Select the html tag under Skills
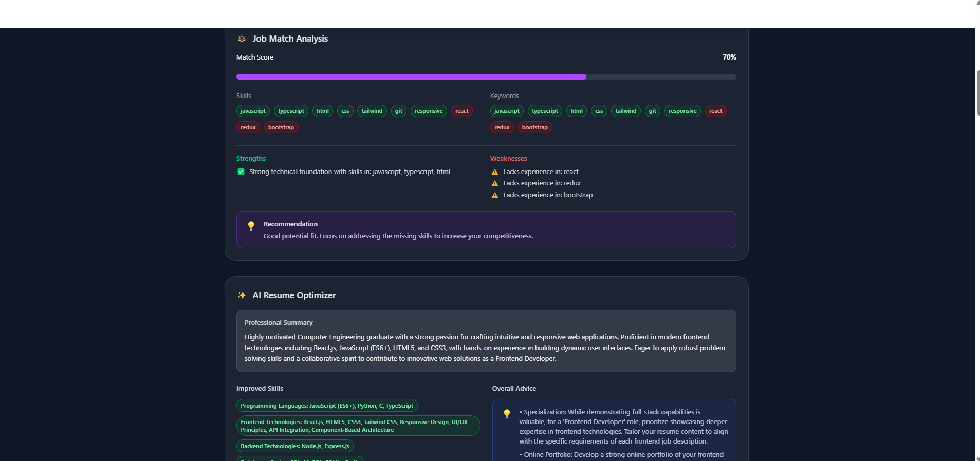The height and width of the screenshot is (461, 980). coord(323,111)
